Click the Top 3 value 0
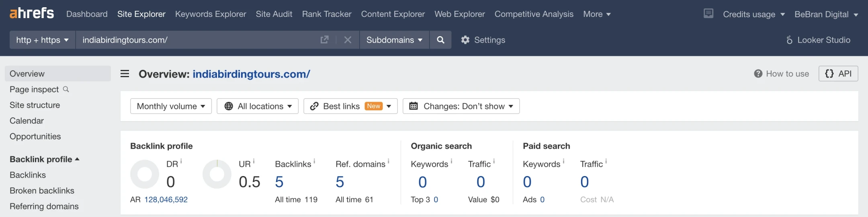868x217 pixels. point(436,199)
